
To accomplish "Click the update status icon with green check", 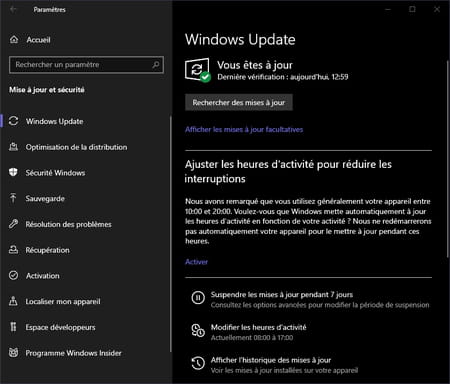I will point(198,70).
